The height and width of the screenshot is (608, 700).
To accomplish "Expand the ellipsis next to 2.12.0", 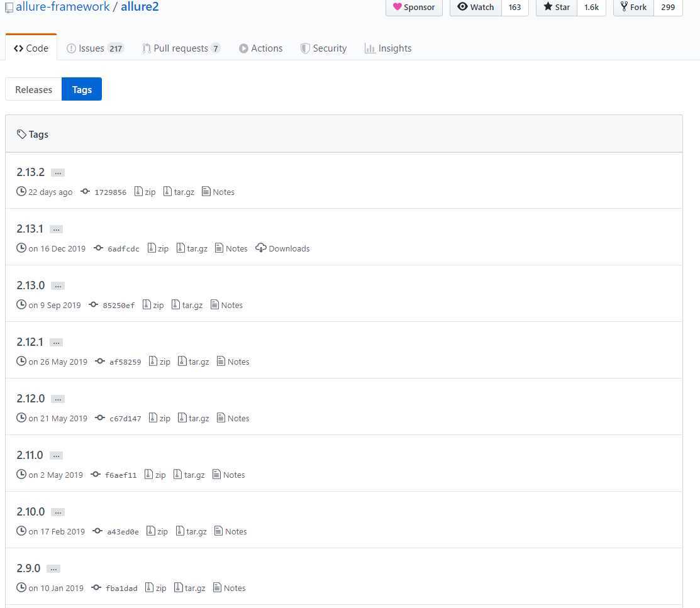I will (x=58, y=399).
